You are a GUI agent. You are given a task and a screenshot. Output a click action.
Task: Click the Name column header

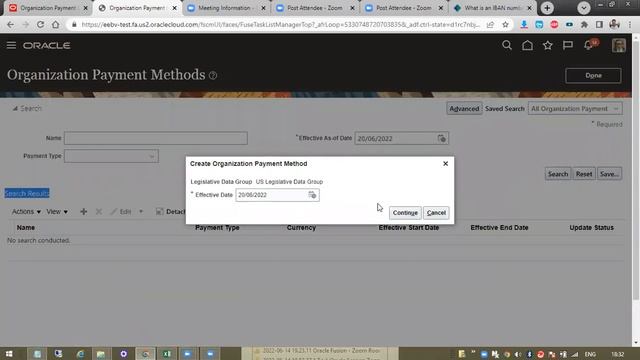(26, 228)
